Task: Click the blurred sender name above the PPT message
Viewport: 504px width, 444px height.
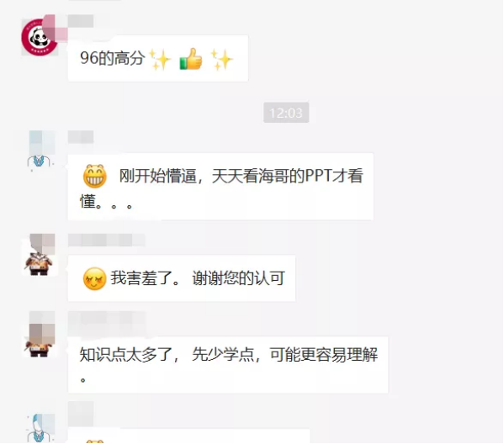Action: click(x=81, y=137)
